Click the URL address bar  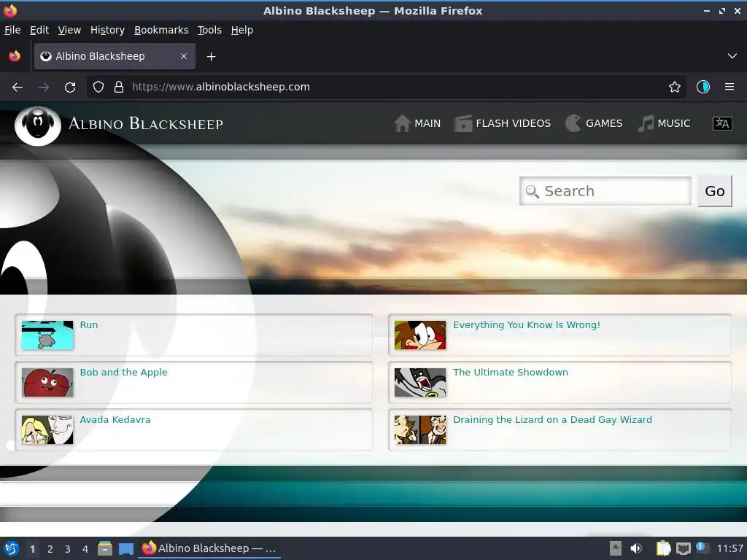pyautogui.click(x=386, y=87)
